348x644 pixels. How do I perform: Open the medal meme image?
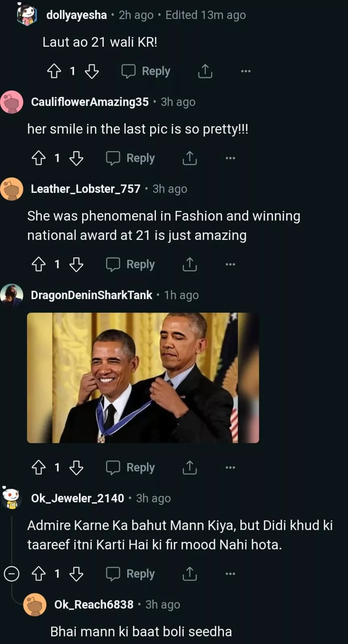(143, 378)
